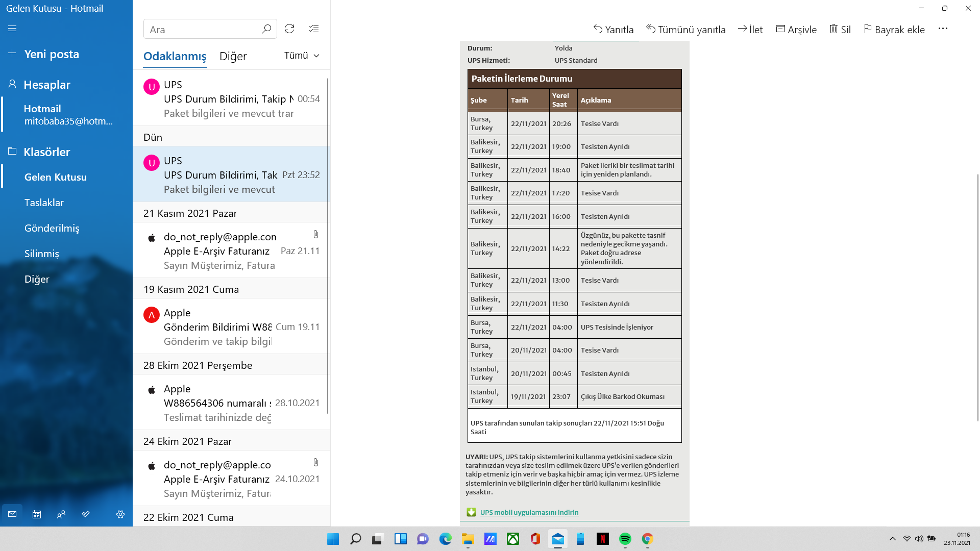Switch to Diğer inbox tab
The width and height of the screenshot is (980, 551).
tap(233, 56)
